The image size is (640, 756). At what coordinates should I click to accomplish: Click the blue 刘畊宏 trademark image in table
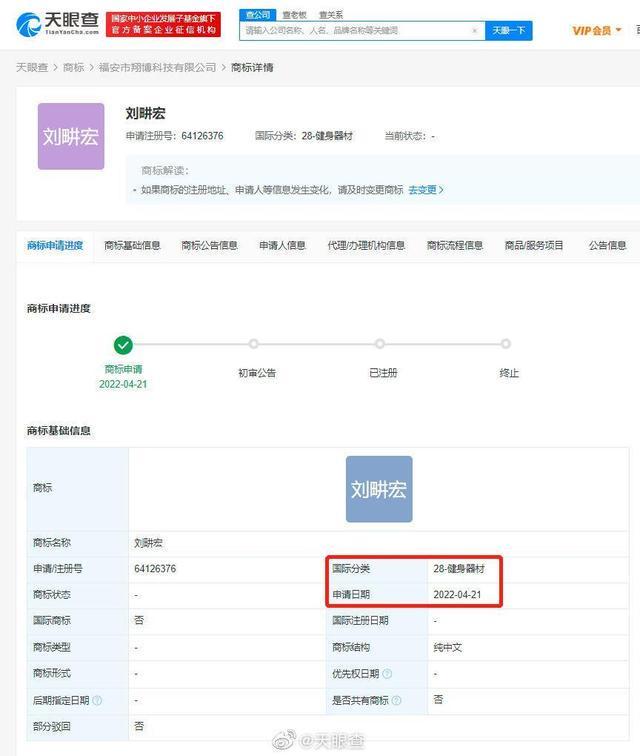point(379,489)
